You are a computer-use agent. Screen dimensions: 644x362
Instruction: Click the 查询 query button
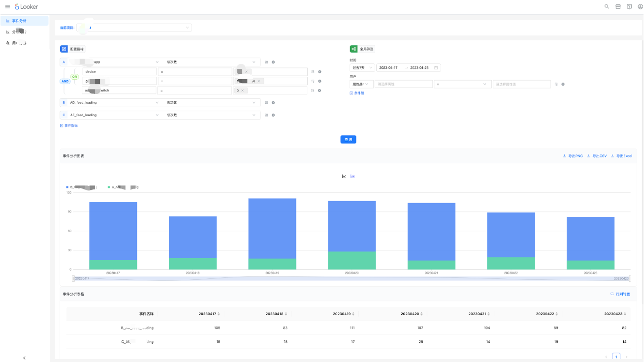click(348, 140)
